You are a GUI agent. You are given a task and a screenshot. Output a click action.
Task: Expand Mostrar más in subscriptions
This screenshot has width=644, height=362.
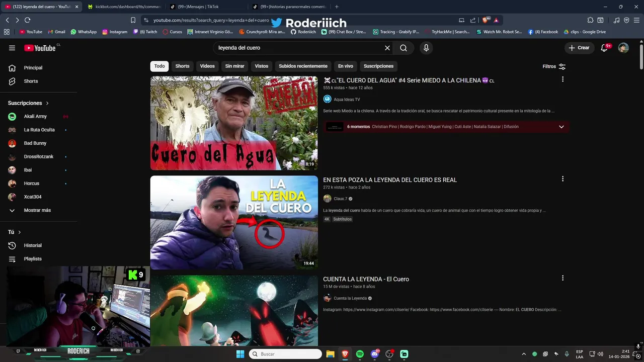pos(38,210)
